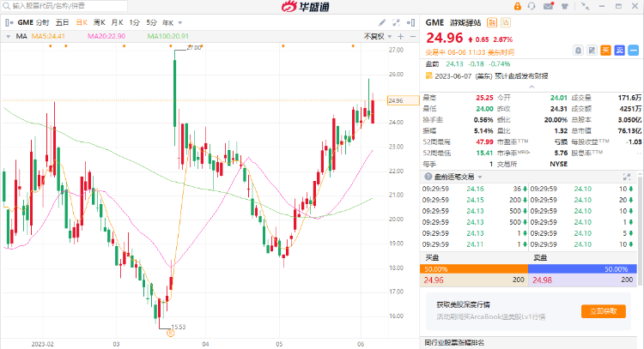Click the 换手率 value 0.56%
The image size is (644, 349).
483,120
